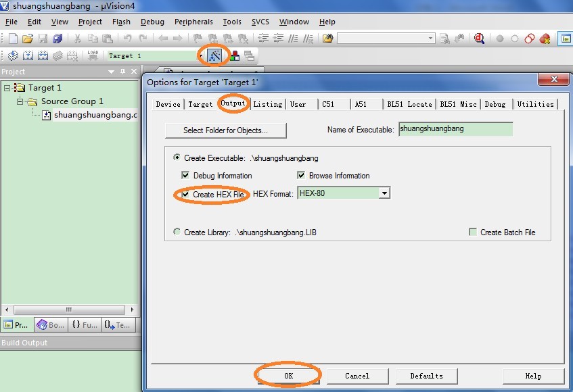The image size is (573, 392).
Task: Start the debug session via toolbar icon
Action: pyautogui.click(x=479, y=39)
